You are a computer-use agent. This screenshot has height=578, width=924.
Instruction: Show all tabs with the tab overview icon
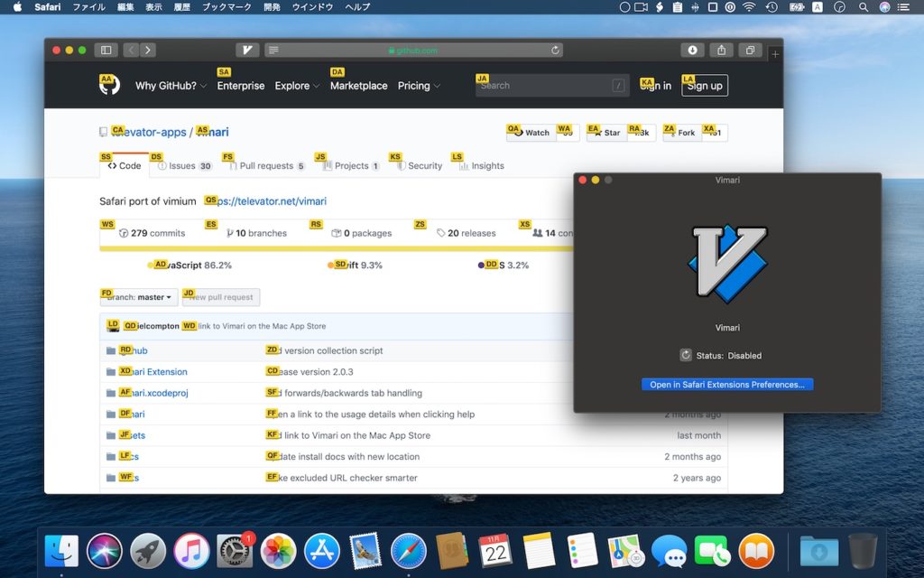749,50
